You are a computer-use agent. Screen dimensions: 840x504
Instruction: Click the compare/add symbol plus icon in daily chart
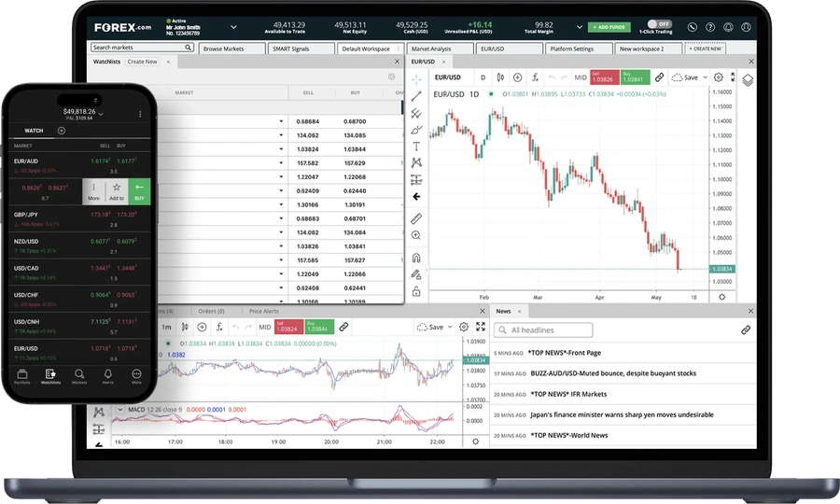[x=517, y=77]
